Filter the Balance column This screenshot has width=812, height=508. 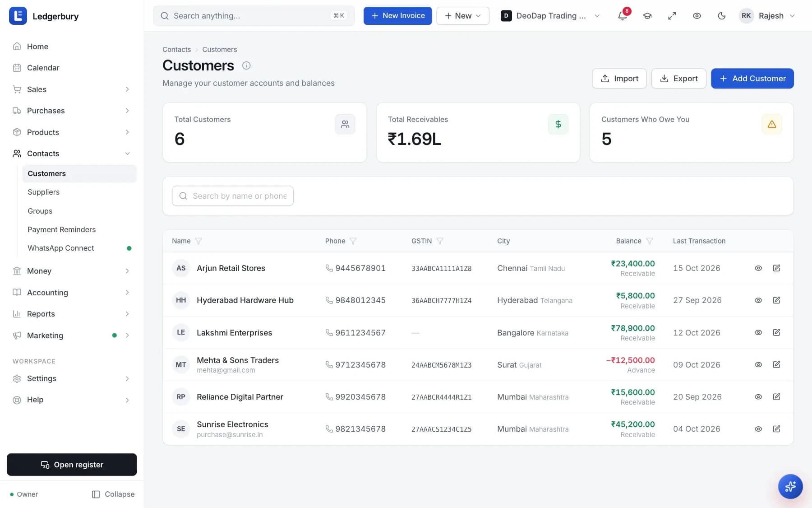click(650, 241)
